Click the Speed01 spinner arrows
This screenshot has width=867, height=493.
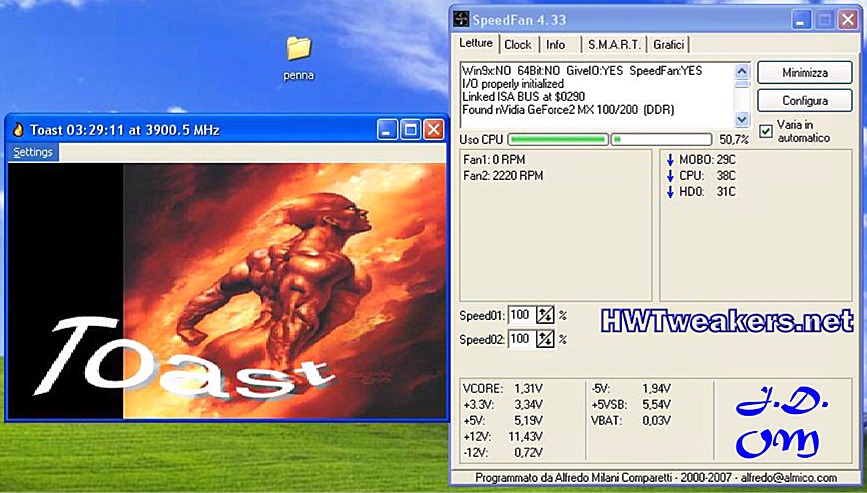click(545, 315)
